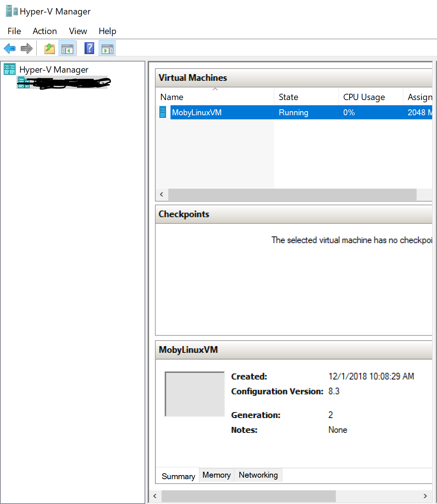Click the 0% CPU usage cell
This screenshot has width=437, height=504.
pos(349,112)
